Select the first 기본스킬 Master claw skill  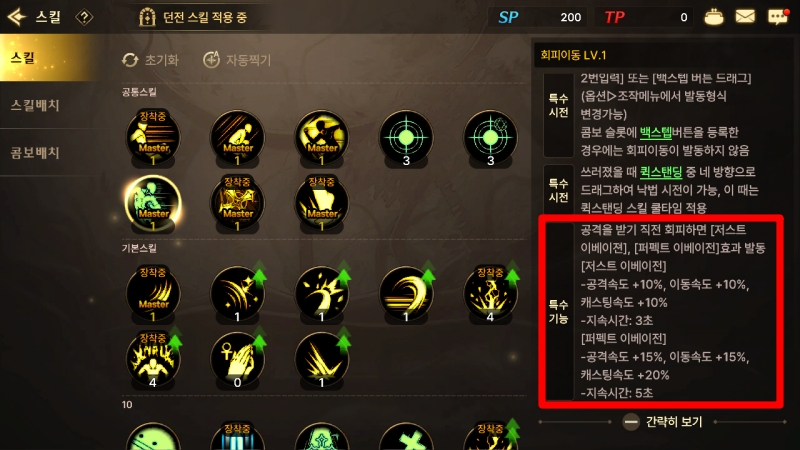click(x=153, y=293)
